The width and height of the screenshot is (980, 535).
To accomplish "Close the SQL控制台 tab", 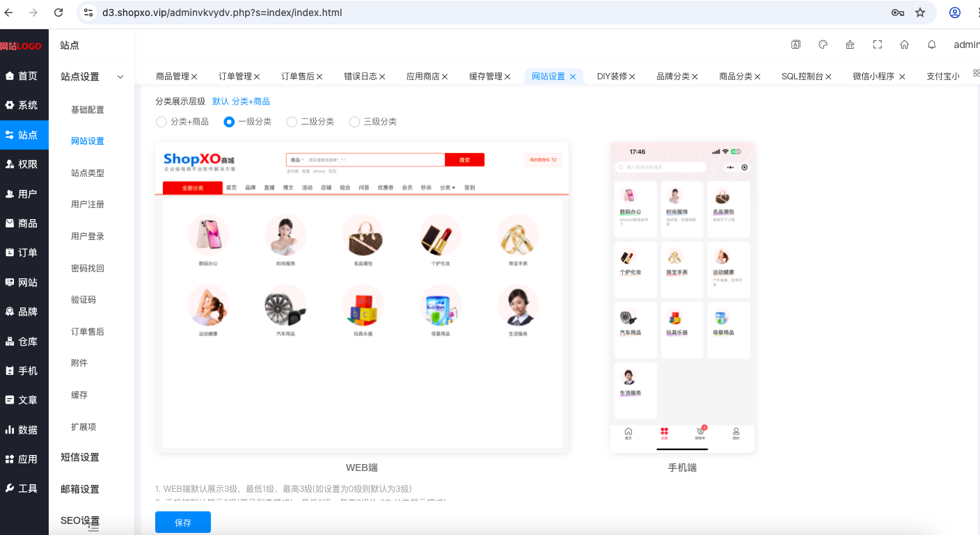I will point(828,77).
